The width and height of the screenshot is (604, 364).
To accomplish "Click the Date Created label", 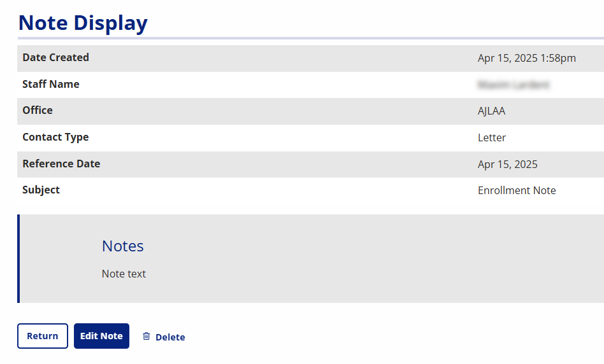I will [56, 57].
